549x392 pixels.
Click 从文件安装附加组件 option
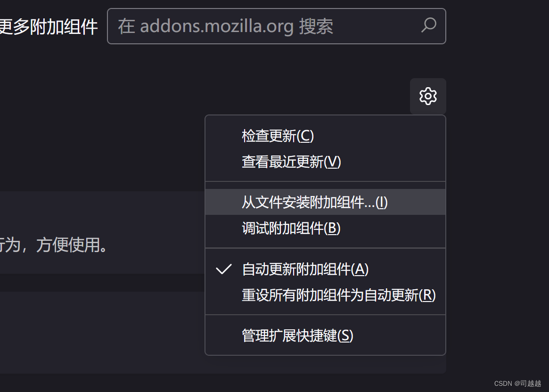[x=314, y=202]
